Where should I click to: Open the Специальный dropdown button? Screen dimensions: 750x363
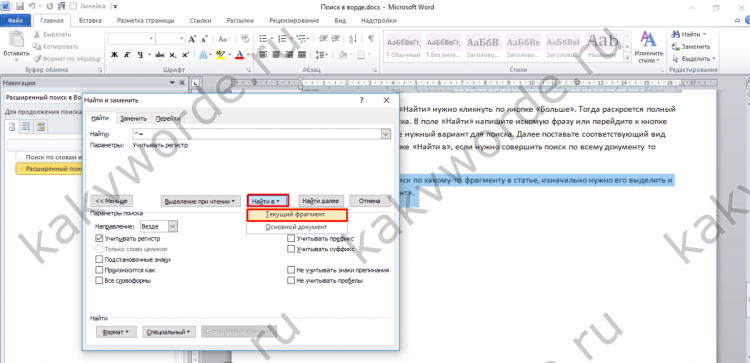coord(169,331)
